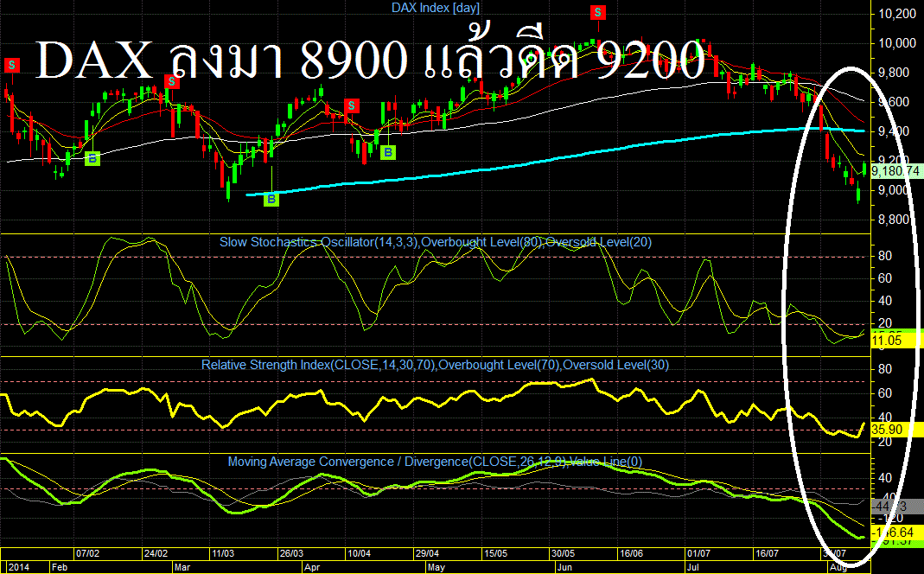This screenshot has width=924, height=574.
Task: Click the 16/06 date label
Action: click(x=631, y=553)
